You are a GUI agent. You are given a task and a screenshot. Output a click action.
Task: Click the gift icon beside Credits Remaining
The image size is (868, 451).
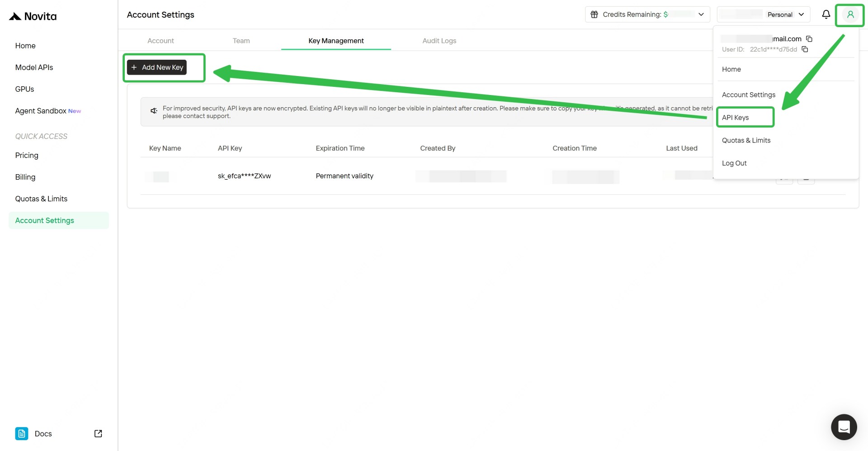coord(594,14)
